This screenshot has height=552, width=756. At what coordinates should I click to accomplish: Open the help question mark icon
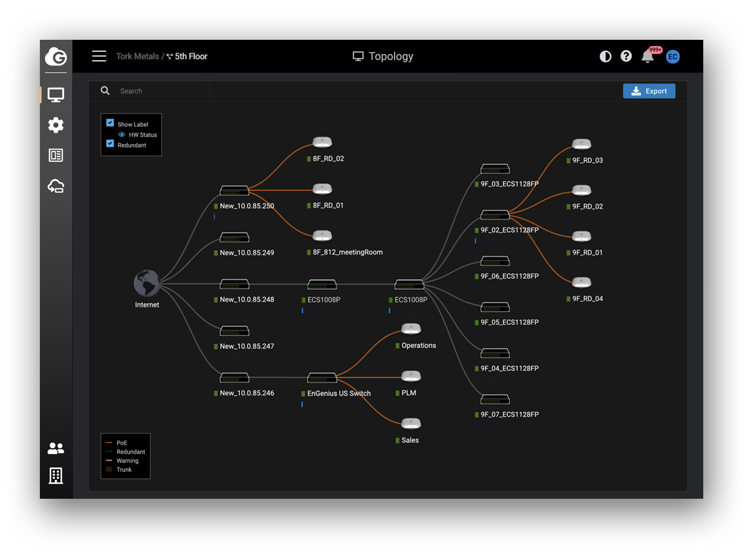coord(626,56)
